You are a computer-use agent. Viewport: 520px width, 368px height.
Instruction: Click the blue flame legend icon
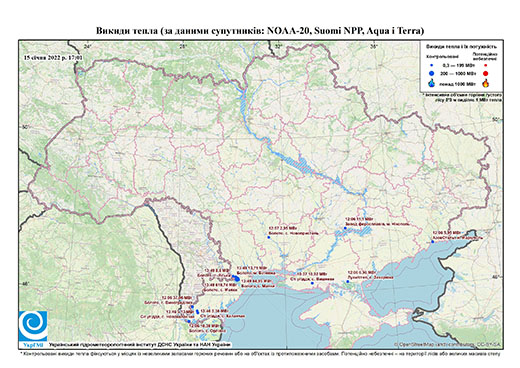432,83
